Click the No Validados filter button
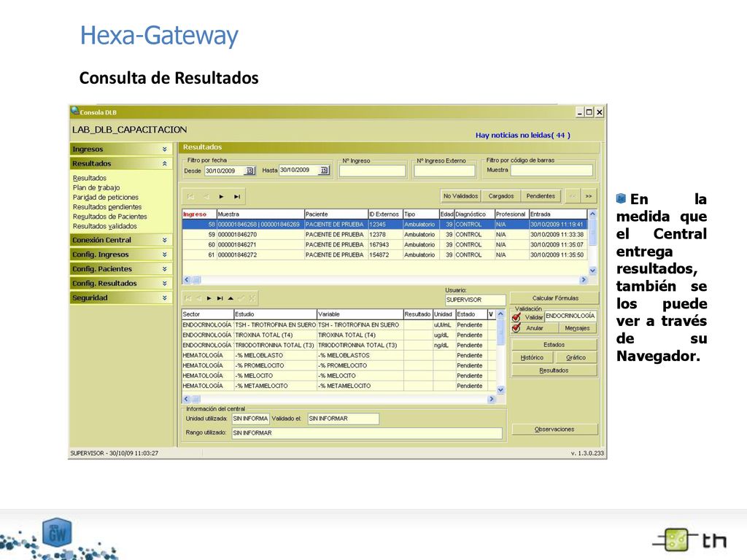Viewport: 747px width, 560px height. point(460,195)
